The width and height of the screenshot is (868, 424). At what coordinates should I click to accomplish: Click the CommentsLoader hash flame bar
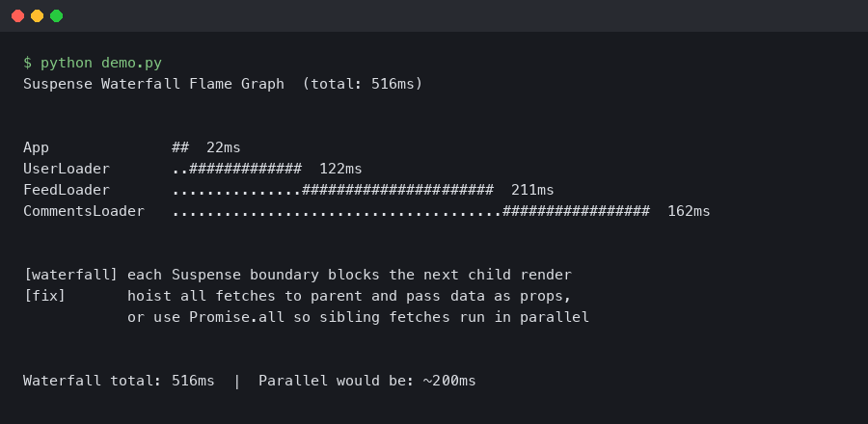[x=576, y=211]
